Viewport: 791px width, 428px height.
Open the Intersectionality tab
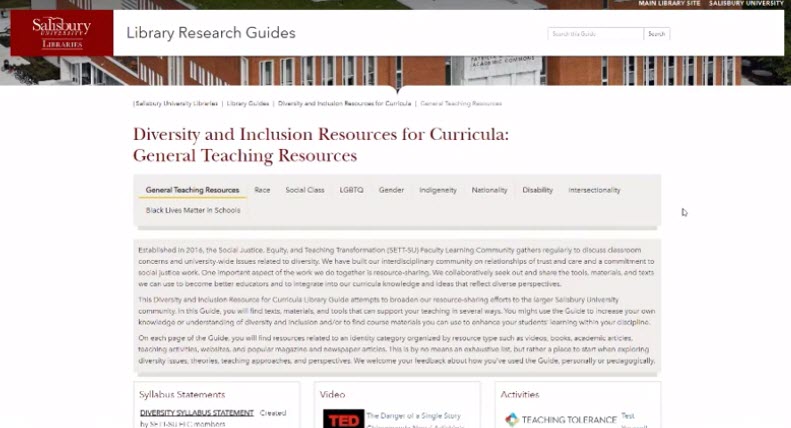point(594,190)
